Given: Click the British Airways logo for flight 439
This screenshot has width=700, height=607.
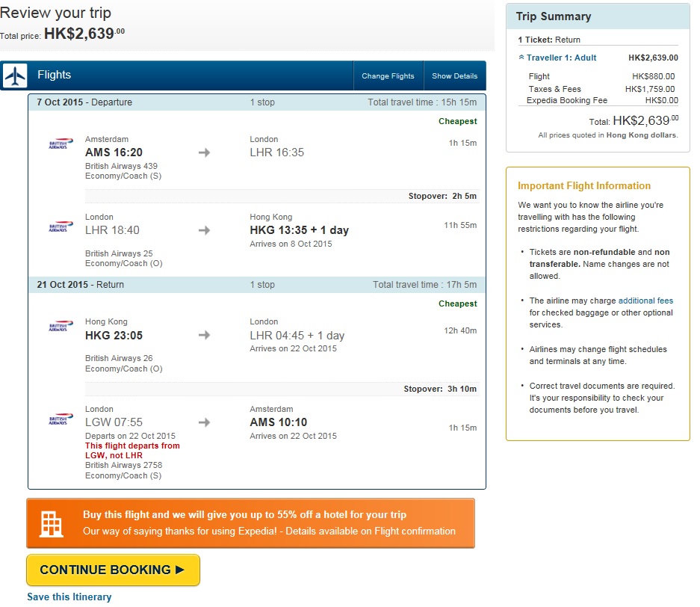Looking at the screenshot, I should (61, 144).
